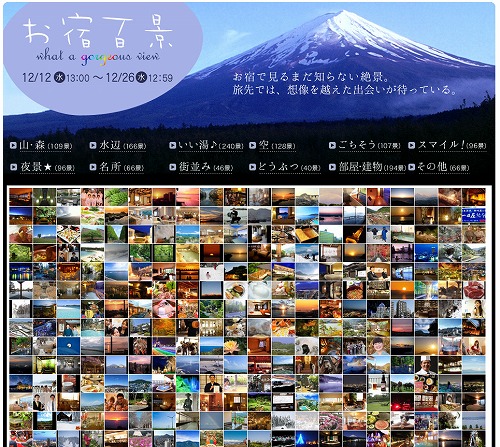Click the arrow icon beside 名所
This screenshot has height=447, width=500.
click(x=93, y=167)
